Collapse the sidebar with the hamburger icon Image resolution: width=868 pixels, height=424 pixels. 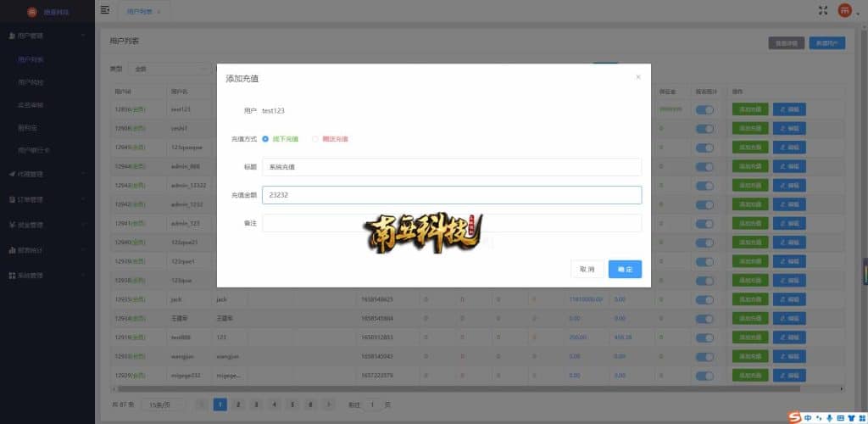[104, 10]
